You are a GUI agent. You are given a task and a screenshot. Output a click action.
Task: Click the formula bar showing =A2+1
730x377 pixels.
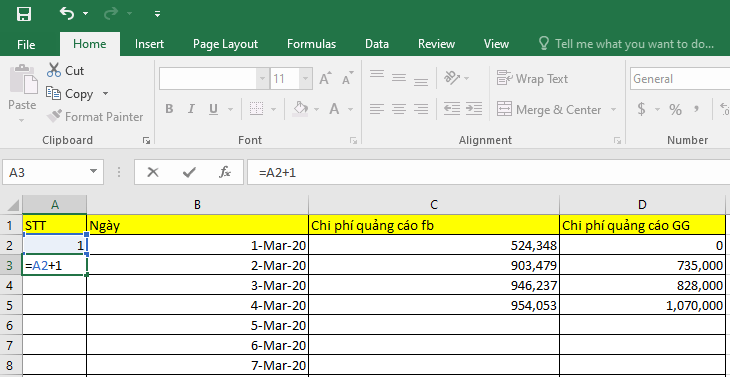click(x=488, y=173)
